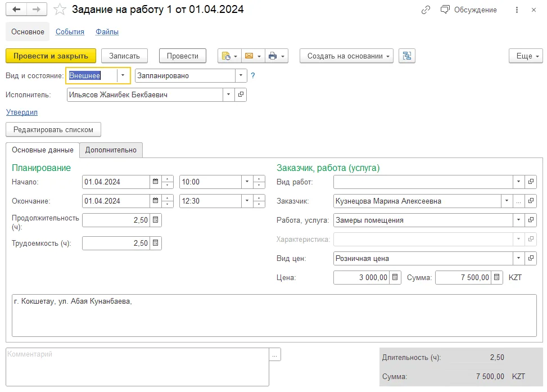Open Вид цен record with open icon
Screen dimensions: 547x392
(x=531, y=258)
